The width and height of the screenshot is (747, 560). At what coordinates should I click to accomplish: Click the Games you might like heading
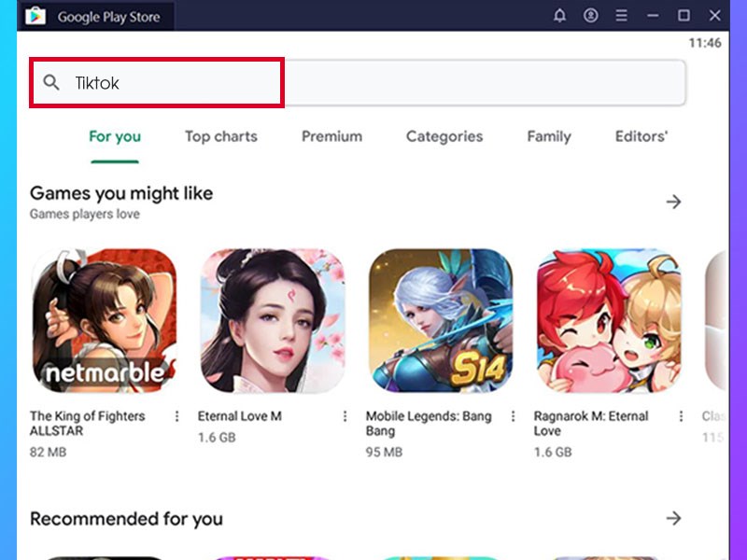click(x=120, y=193)
